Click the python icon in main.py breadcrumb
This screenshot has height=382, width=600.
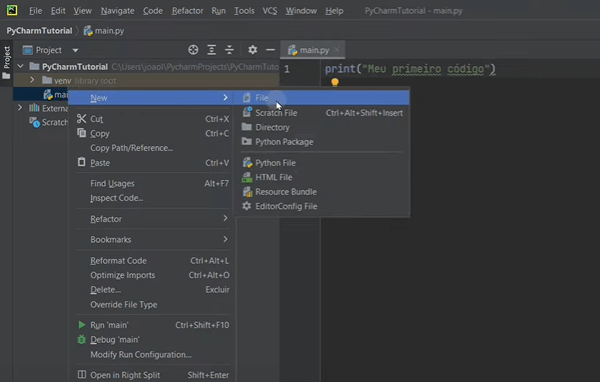(x=88, y=31)
